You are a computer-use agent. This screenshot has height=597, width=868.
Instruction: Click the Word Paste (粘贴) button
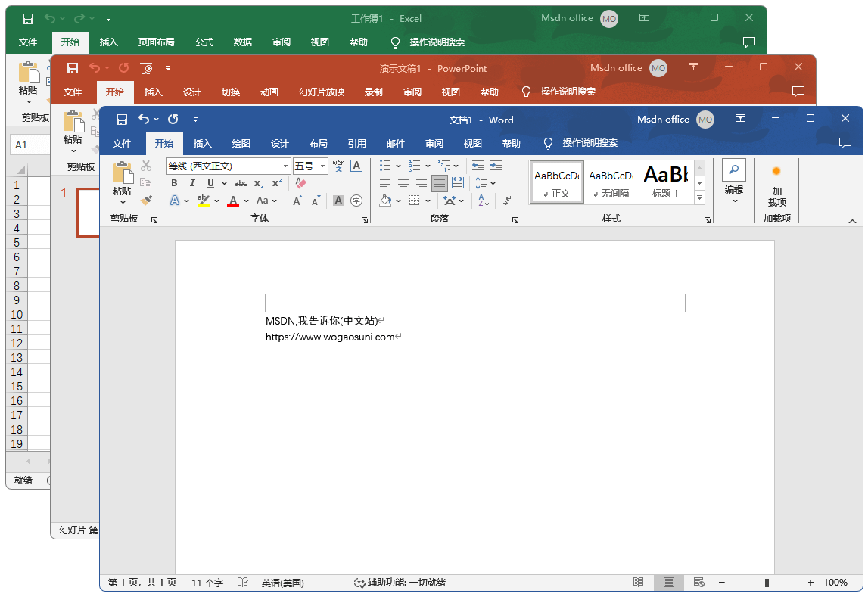coord(123,183)
